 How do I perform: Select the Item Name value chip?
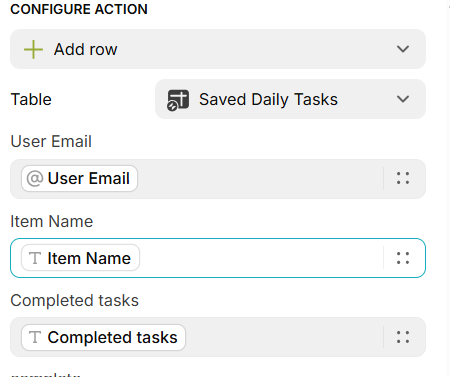tap(80, 258)
